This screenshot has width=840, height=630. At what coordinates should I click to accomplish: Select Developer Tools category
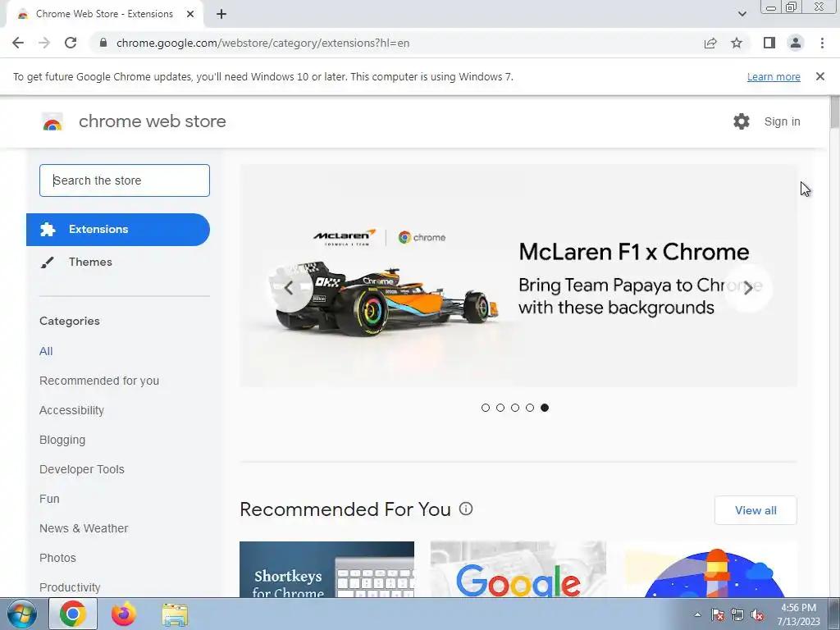click(82, 469)
